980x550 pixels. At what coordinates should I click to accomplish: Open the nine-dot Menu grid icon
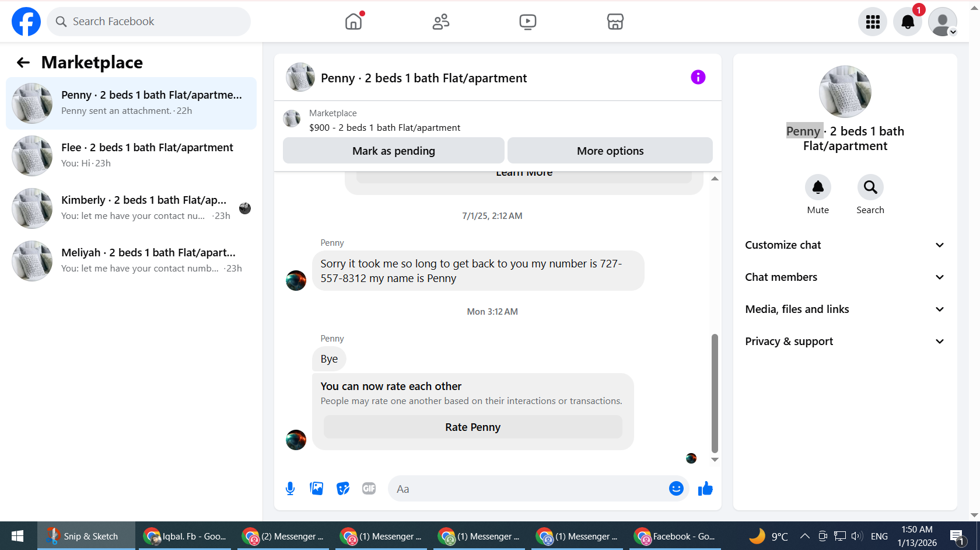873,22
